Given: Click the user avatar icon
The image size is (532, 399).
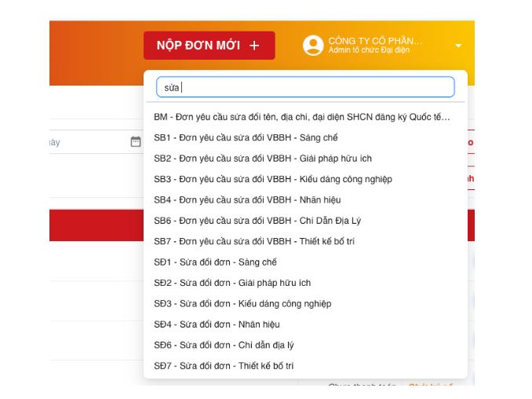Looking at the screenshot, I should [313, 46].
